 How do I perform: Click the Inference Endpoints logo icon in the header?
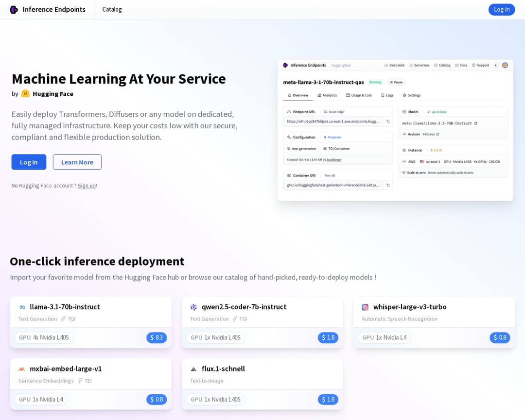point(14,10)
